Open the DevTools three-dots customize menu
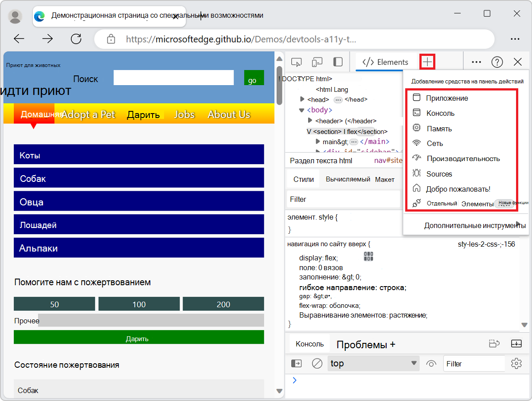This screenshot has width=532, height=401. [x=477, y=62]
